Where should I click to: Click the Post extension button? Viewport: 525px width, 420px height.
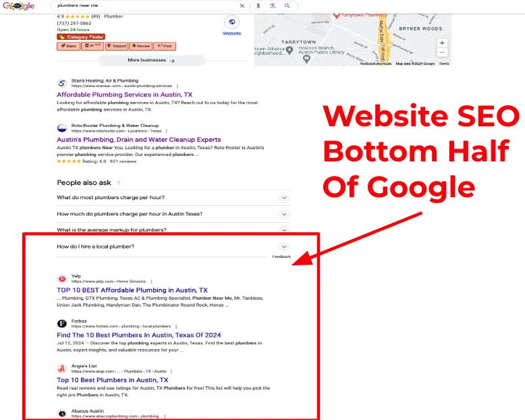[x=165, y=46]
